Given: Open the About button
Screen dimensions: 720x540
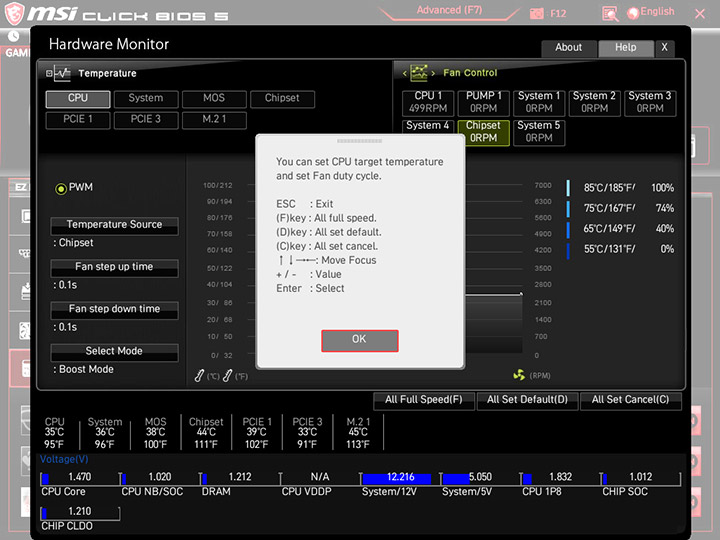Looking at the screenshot, I should [568, 48].
